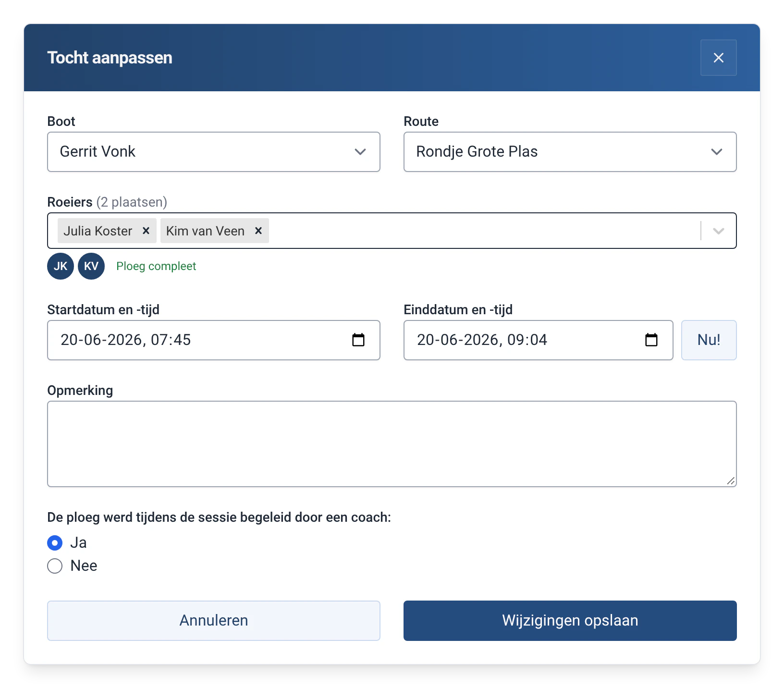
Task: Open the start date calendar picker
Action: point(358,340)
